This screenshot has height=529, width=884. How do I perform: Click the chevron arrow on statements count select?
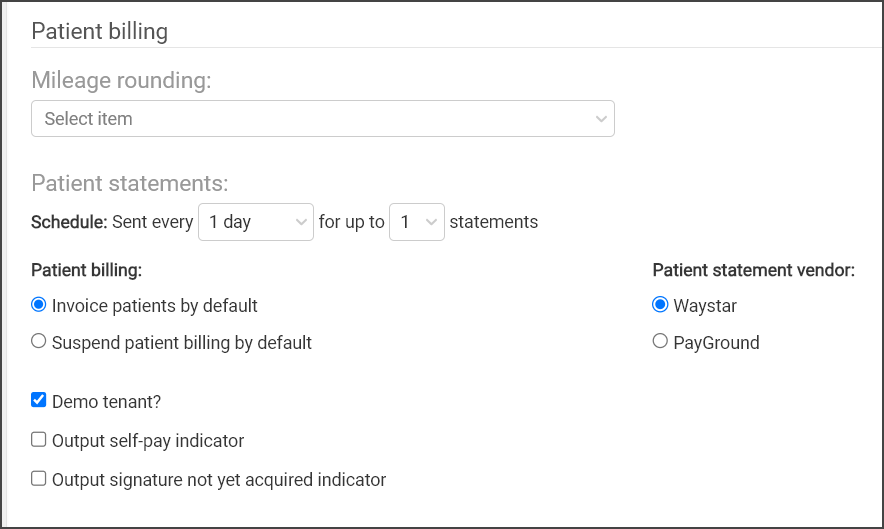pos(431,222)
